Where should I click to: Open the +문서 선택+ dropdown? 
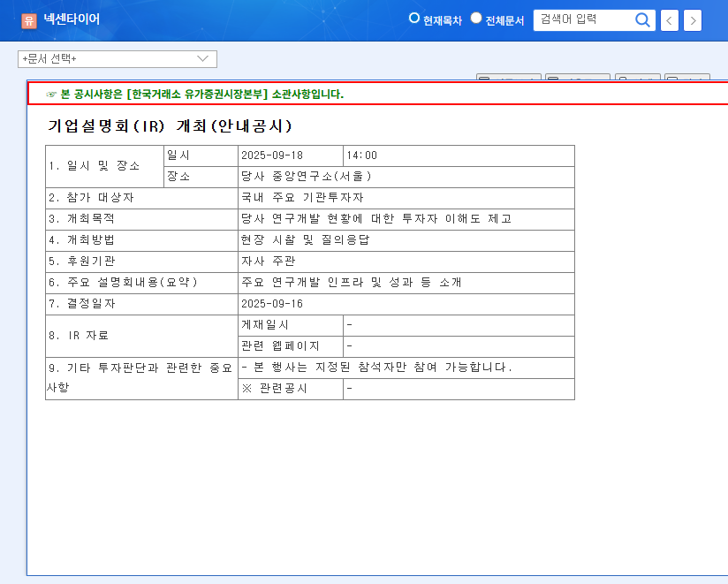pos(118,59)
